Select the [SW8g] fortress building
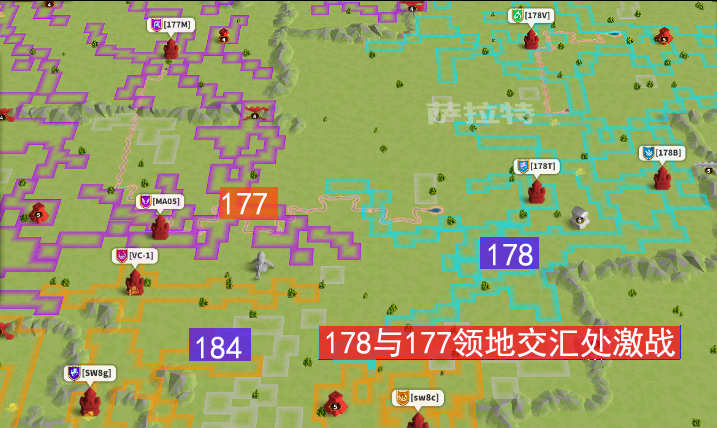The height and width of the screenshot is (428, 717). click(90, 400)
